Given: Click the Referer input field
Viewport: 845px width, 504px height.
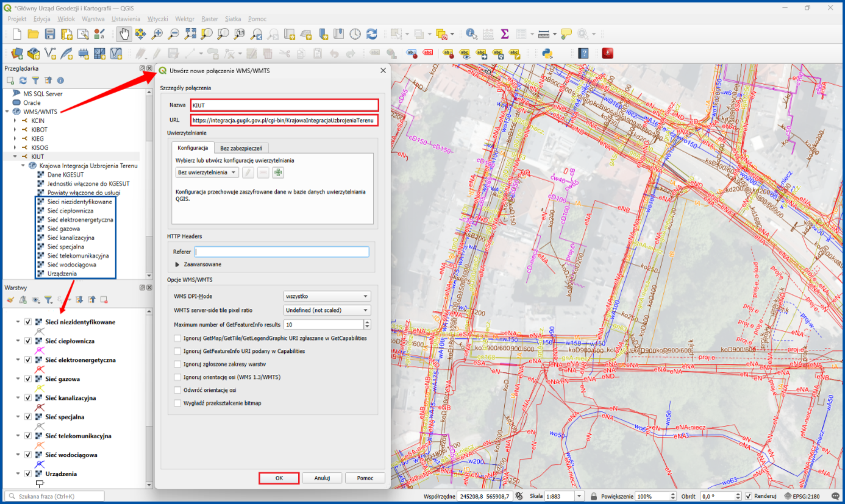Looking at the screenshot, I should [x=282, y=251].
